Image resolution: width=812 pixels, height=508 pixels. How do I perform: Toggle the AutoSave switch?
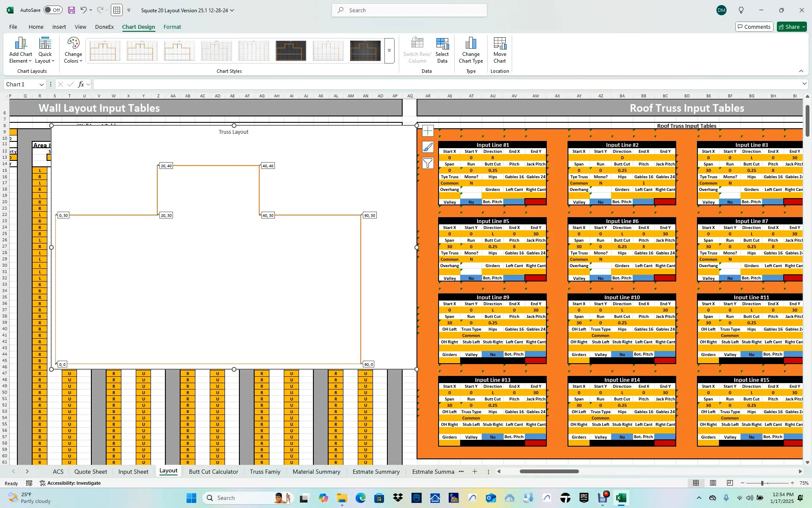[x=52, y=10]
